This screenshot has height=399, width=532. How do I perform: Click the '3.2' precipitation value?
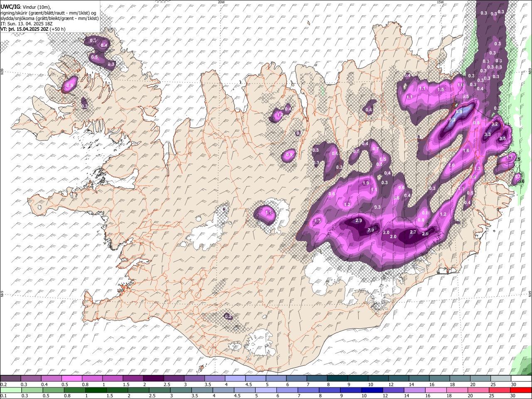[495, 124]
